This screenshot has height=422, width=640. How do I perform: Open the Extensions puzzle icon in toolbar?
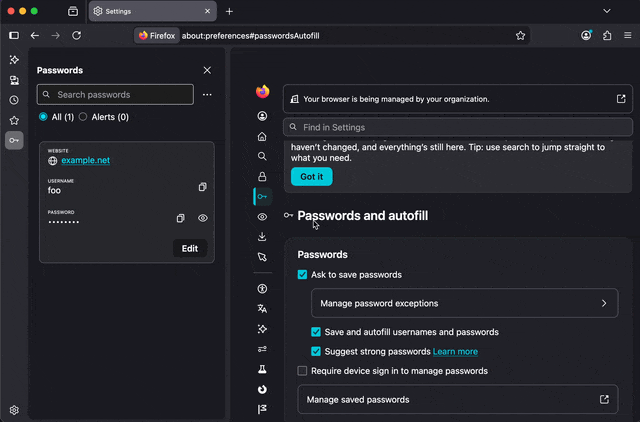point(607,36)
